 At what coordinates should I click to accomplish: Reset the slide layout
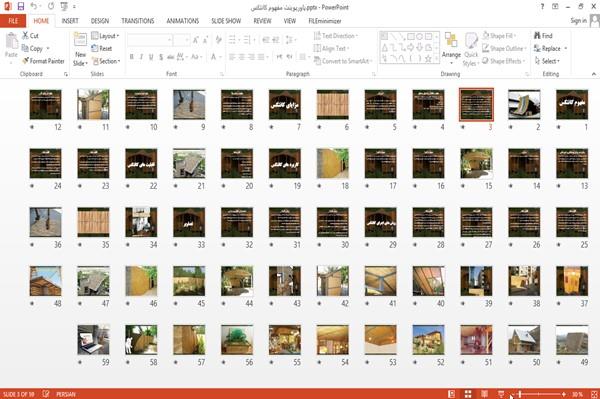(x=102, y=48)
